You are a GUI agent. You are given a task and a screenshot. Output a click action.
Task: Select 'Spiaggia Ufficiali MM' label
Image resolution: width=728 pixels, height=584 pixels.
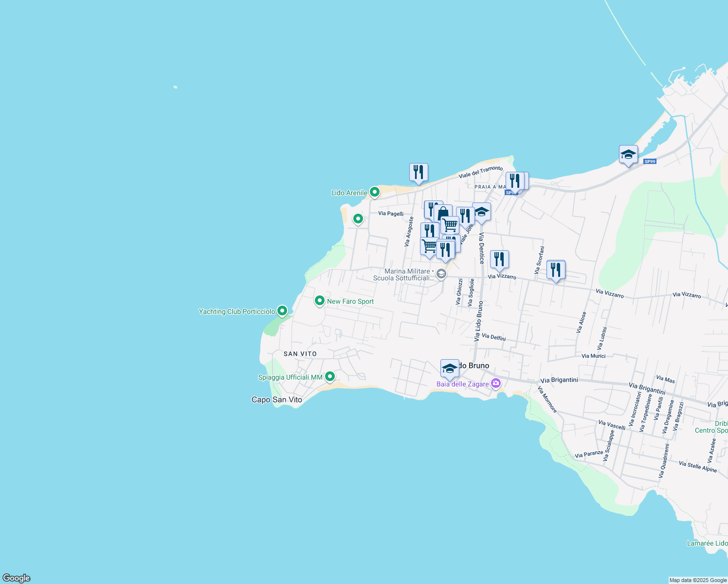point(291,377)
